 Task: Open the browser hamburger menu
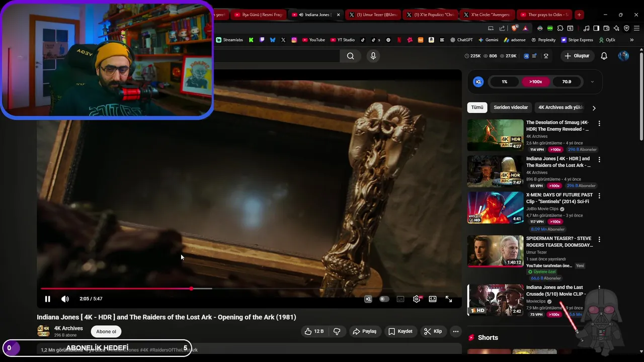pyautogui.click(x=636, y=28)
